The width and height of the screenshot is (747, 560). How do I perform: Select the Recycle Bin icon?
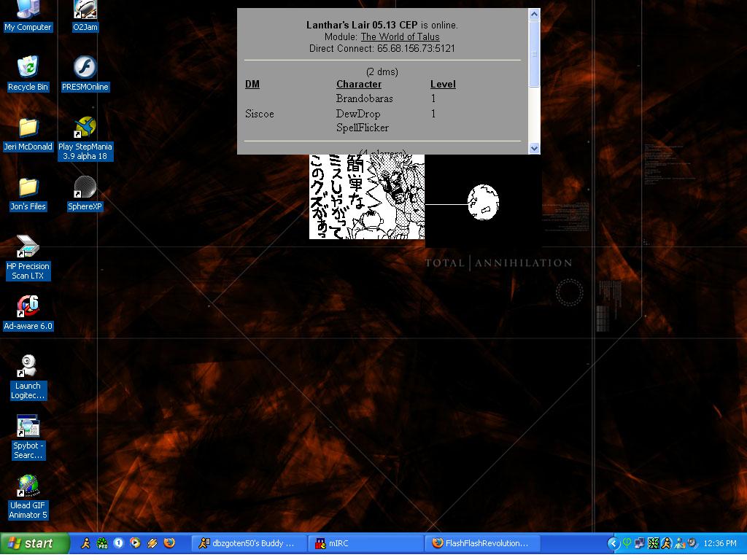pos(28,74)
